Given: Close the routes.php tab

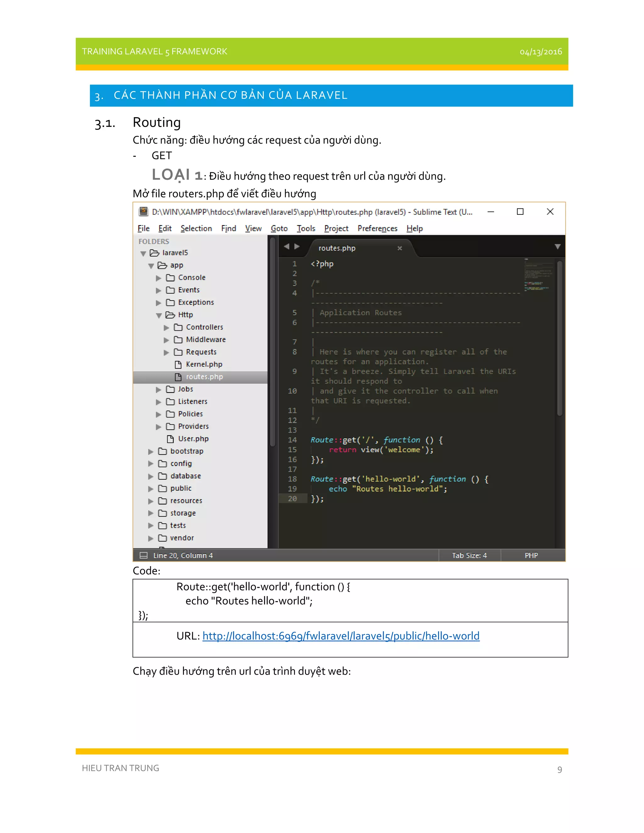Looking at the screenshot, I should 399,248.
